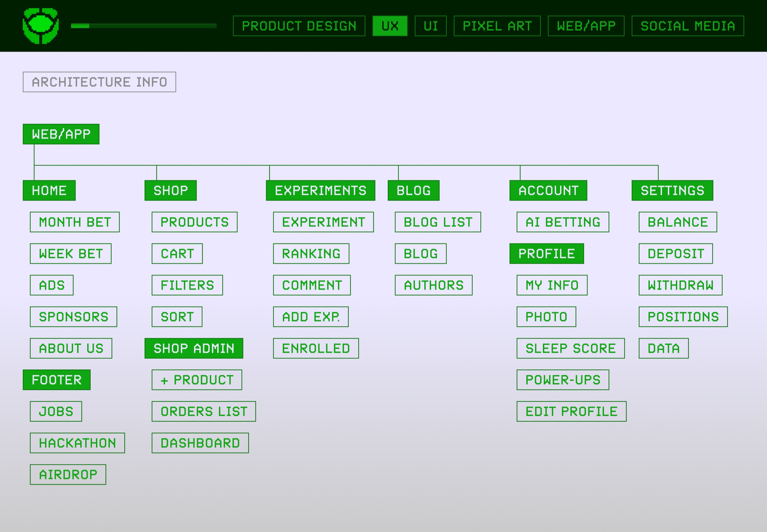Click the Sponsors box
Screen dimensions: 767x532
pyautogui.click(x=74, y=317)
